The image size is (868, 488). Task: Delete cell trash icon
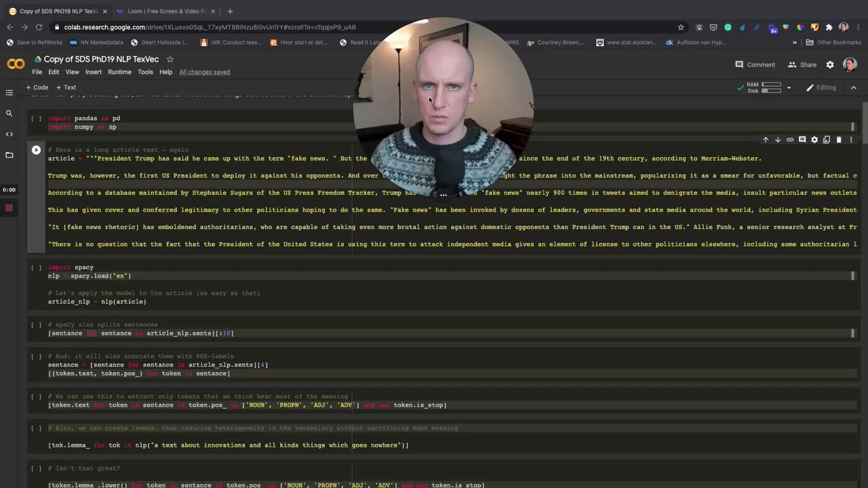pyautogui.click(x=839, y=140)
